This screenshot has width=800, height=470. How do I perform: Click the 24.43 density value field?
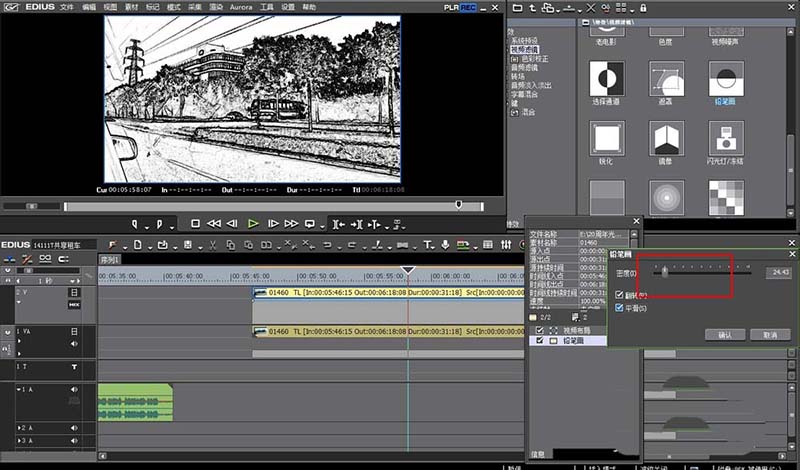779,272
